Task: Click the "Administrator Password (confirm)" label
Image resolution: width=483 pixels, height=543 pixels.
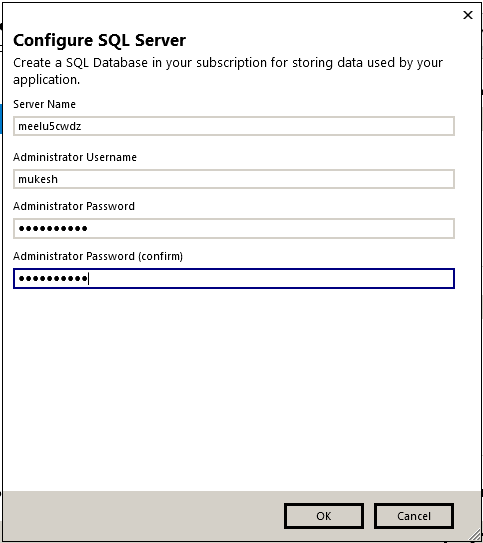Action: (98, 256)
